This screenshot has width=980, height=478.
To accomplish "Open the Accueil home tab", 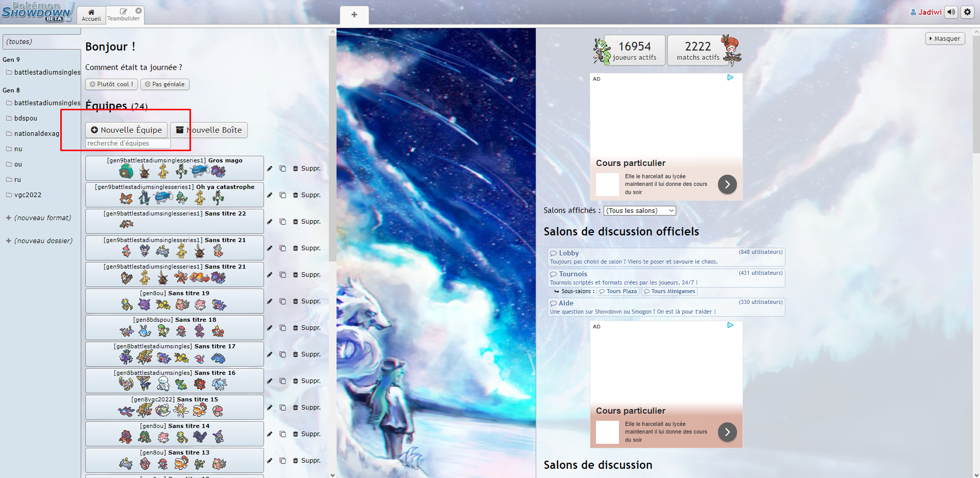I will pos(91,15).
